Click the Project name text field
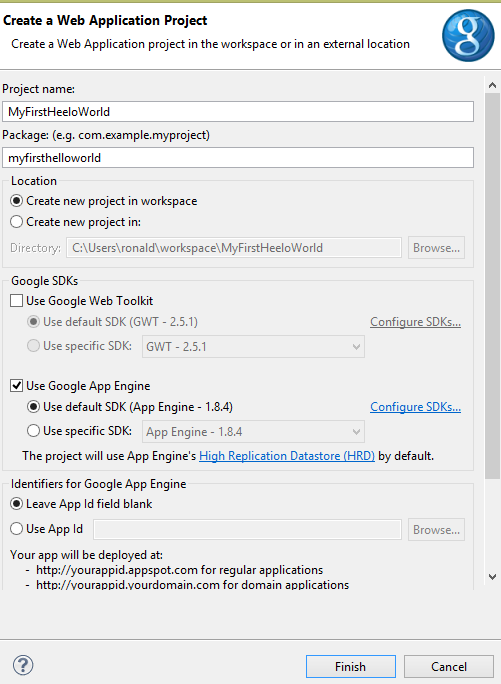This screenshot has width=501, height=684. 238,112
